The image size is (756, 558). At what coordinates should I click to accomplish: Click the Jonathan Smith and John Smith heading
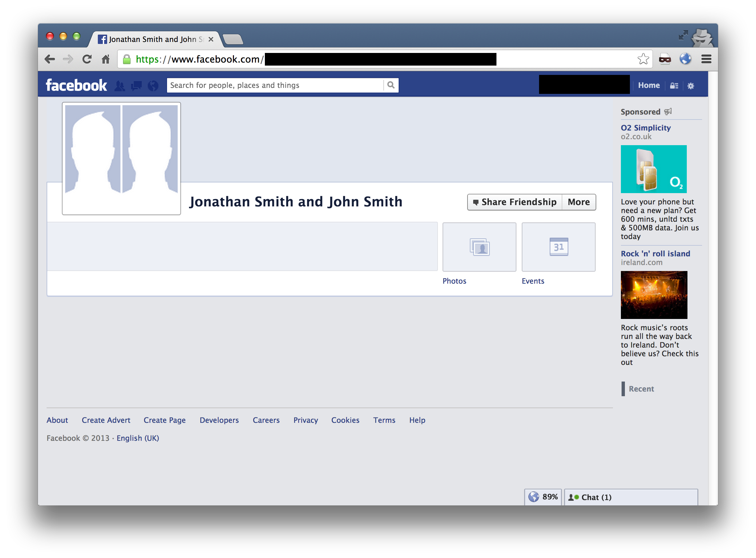296,202
